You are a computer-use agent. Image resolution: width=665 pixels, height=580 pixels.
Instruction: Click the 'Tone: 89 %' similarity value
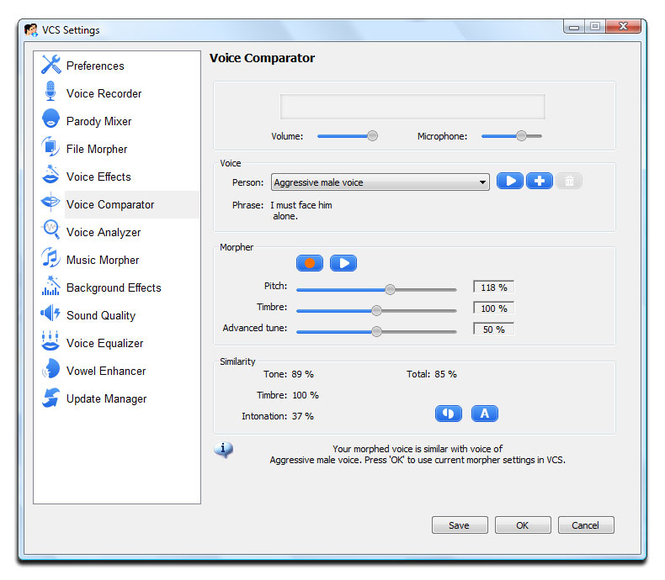[x=288, y=374]
